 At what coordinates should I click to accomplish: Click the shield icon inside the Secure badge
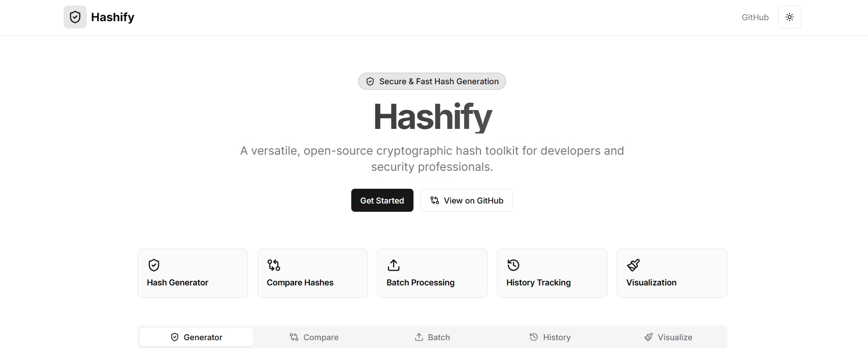pyautogui.click(x=370, y=81)
